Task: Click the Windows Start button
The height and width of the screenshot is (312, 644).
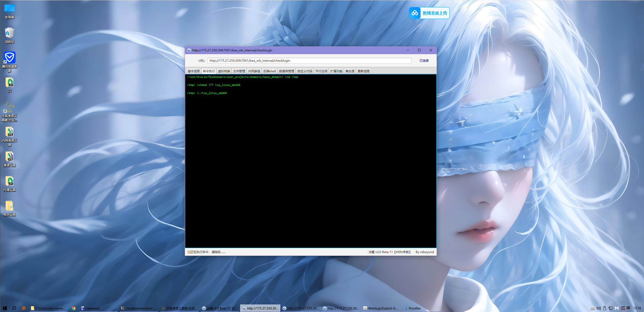Action: point(5,308)
